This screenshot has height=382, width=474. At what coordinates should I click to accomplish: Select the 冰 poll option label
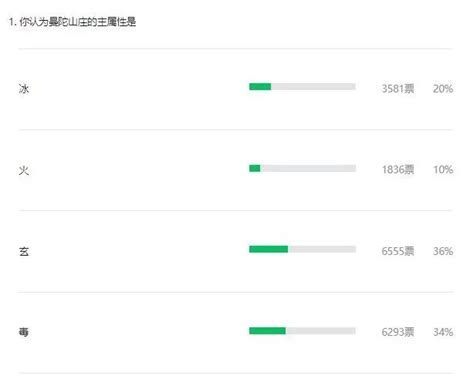[24, 89]
